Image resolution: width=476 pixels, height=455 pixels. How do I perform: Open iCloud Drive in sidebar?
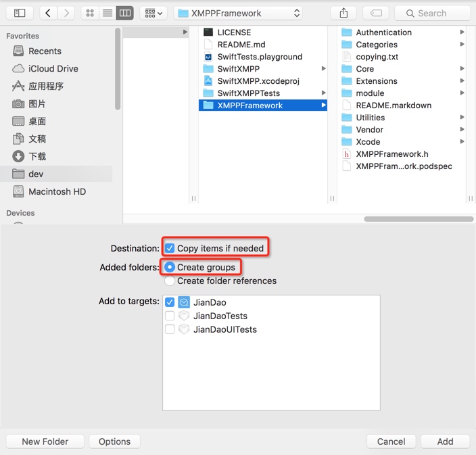click(45, 68)
